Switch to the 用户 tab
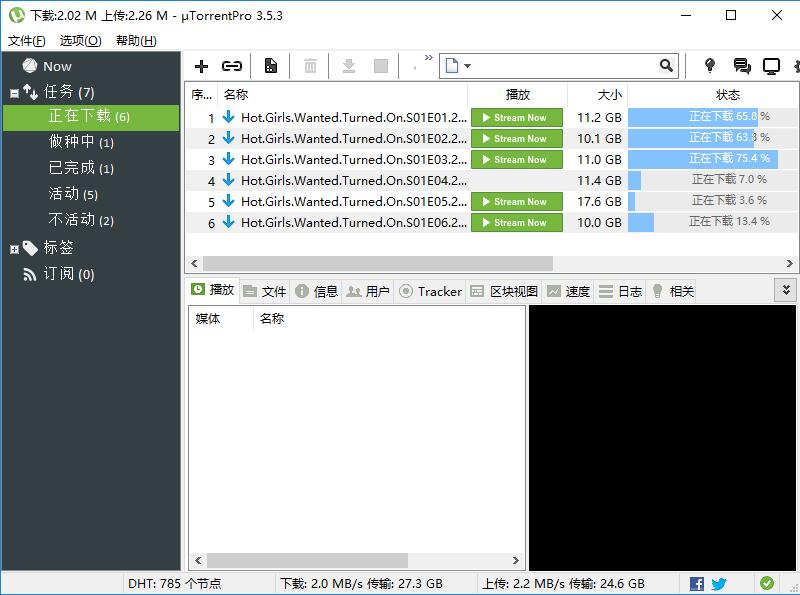 368,291
